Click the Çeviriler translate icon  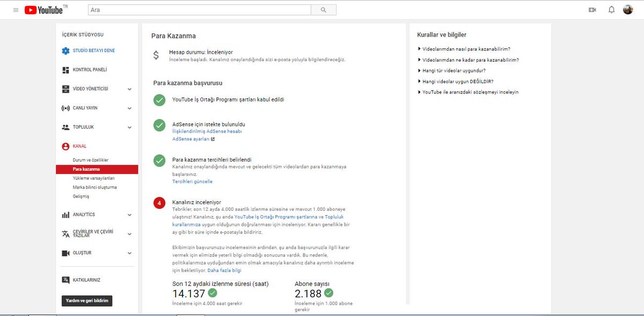[65, 234]
